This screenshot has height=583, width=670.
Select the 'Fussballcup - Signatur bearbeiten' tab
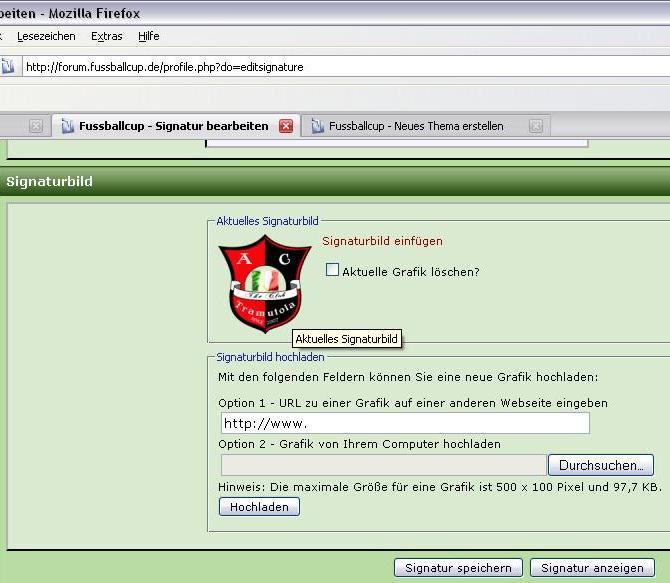pos(173,126)
